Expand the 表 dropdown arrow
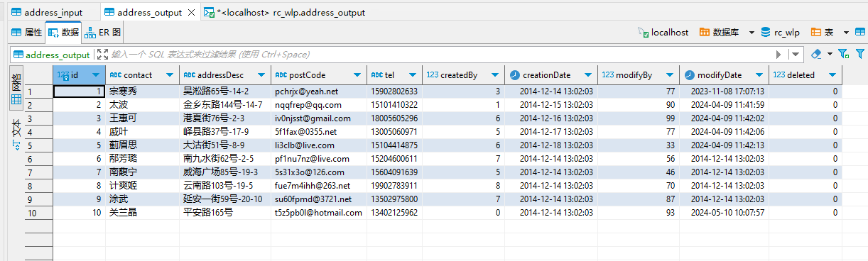Screen dimensions: 868x261 click(x=845, y=33)
